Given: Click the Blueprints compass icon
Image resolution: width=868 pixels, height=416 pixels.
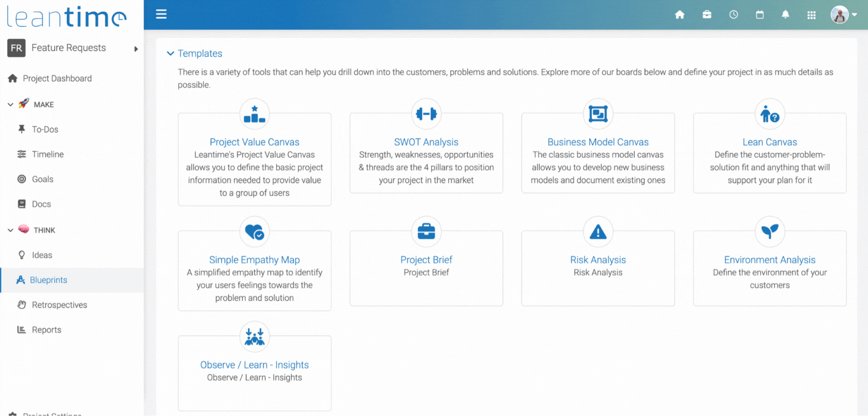Looking at the screenshot, I should (21, 279).
